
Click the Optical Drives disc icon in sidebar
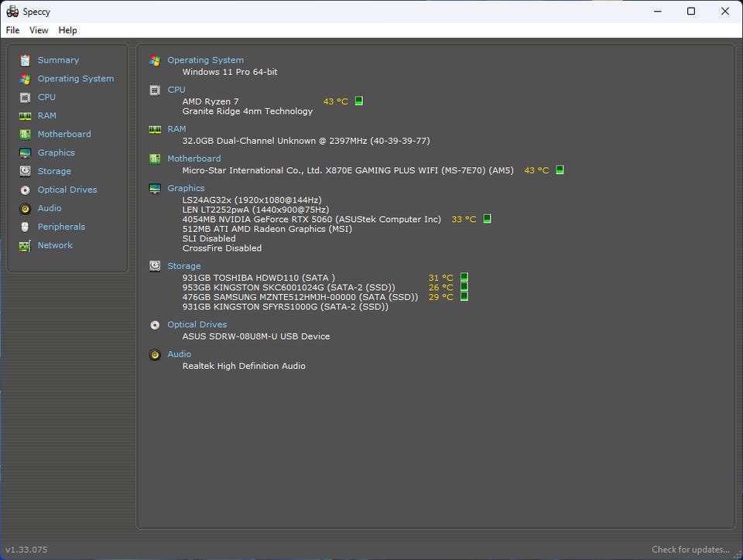click(25, 190)
